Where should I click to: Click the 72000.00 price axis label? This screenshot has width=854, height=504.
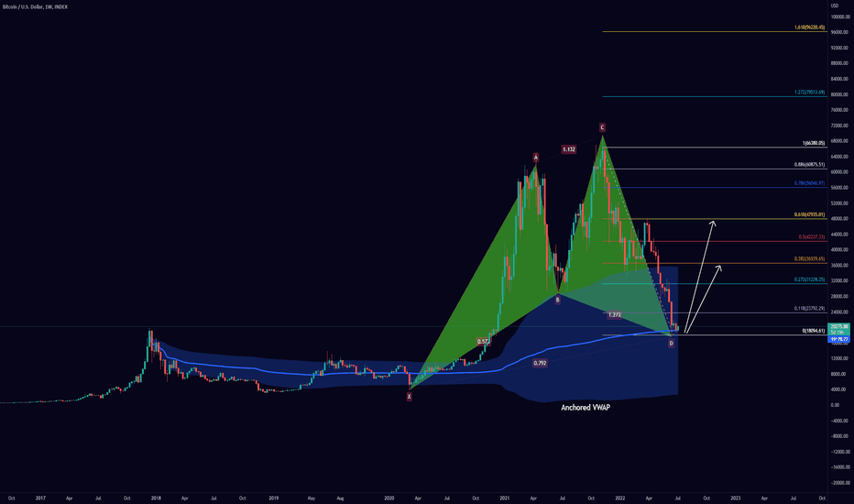tap(840, 126)
